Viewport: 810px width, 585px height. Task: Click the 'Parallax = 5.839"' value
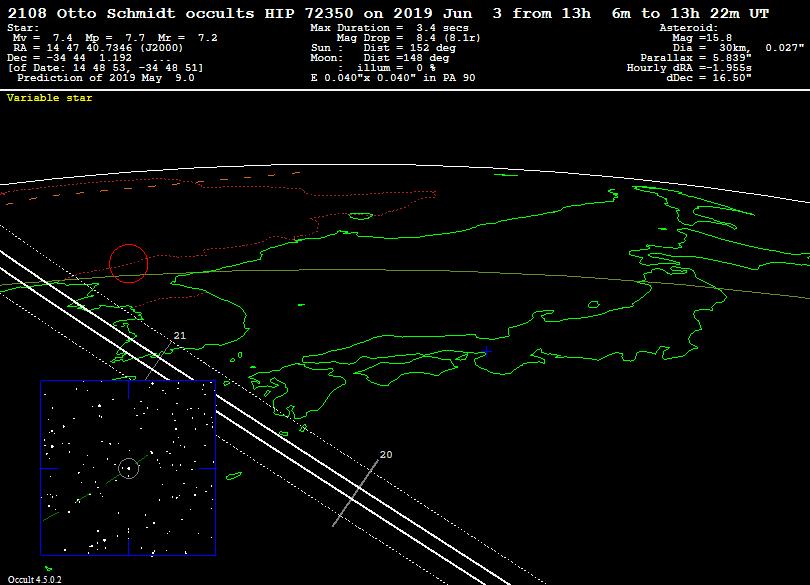pos(696,58)
